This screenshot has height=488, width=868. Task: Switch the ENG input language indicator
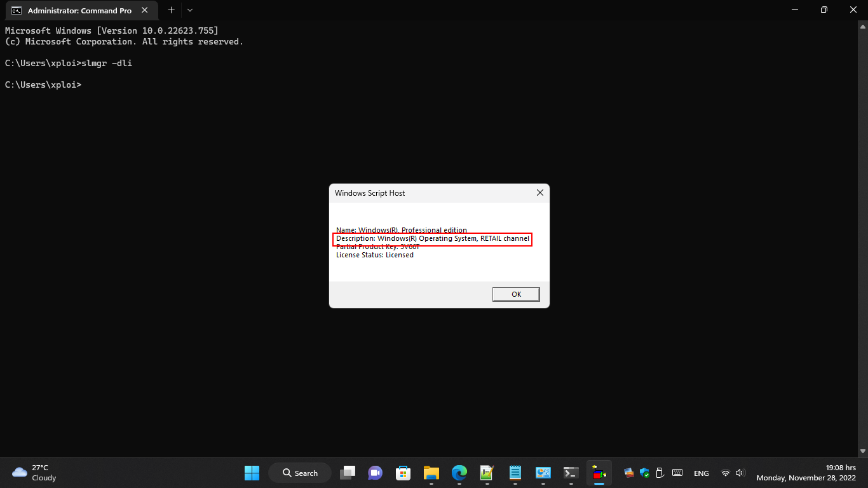pyautogui.click(x=702, y=473)
